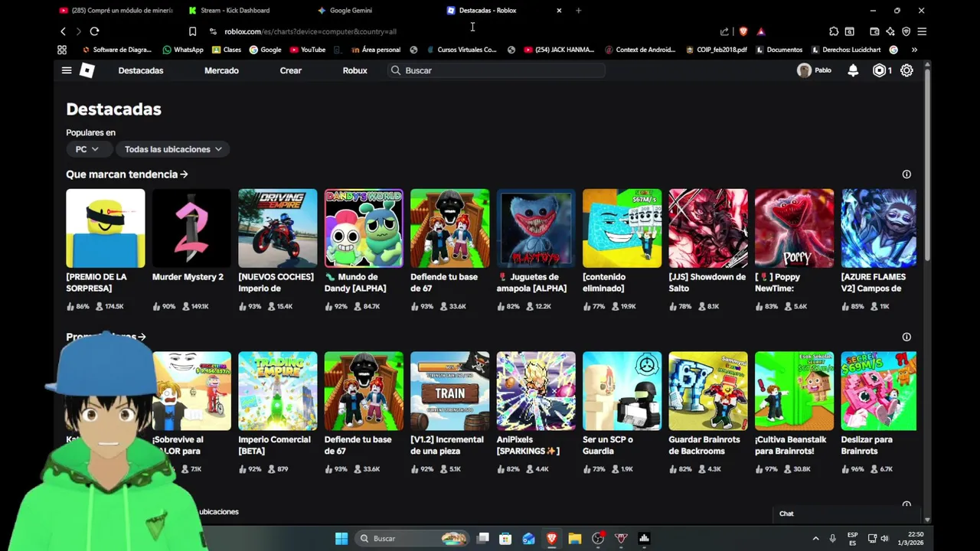Viewport: 980px width, 551px height.
Task: Open the Destacadas nav tab
Action: click(141, 70)
